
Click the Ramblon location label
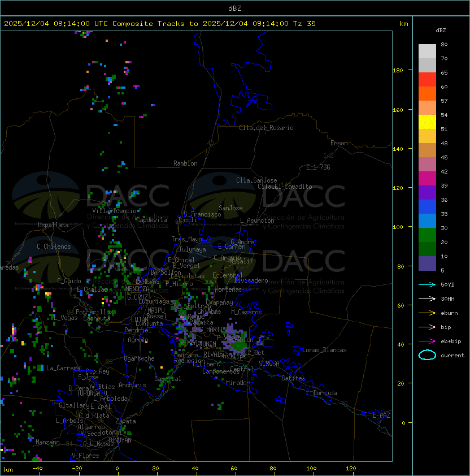coord(185,163)
